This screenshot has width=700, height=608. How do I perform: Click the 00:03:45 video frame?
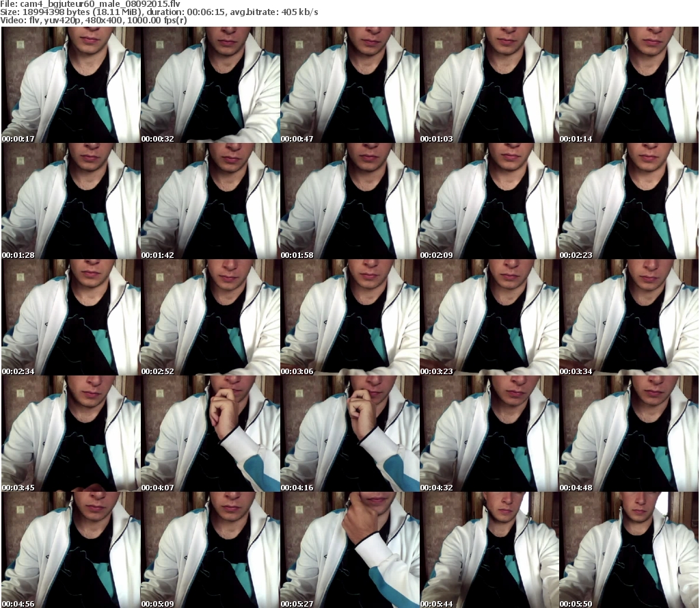pyautogui.click(x=71, y=434)
